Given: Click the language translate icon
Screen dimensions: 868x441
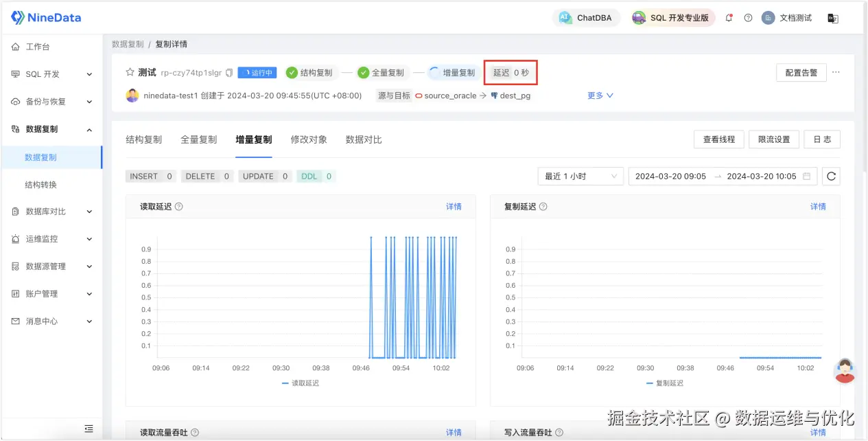Looking at the screenshot, I should coord(833,18).
